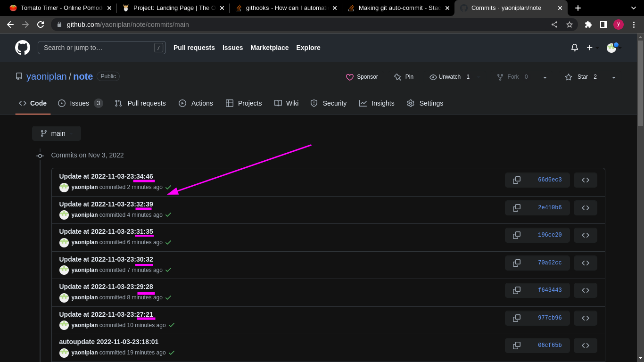The width and height of the screenshot is (644, 362).
Task: Open the plus create-new menu
Action: 593,48
